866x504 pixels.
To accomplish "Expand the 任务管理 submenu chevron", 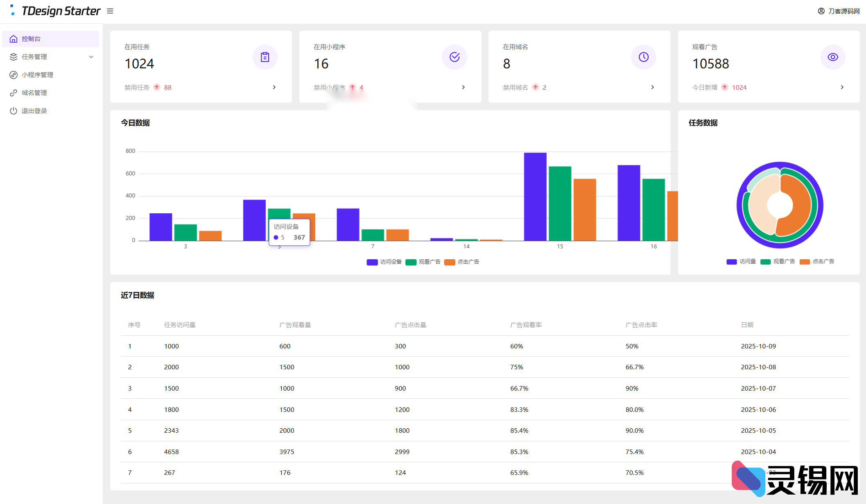I will click(91, 57).
